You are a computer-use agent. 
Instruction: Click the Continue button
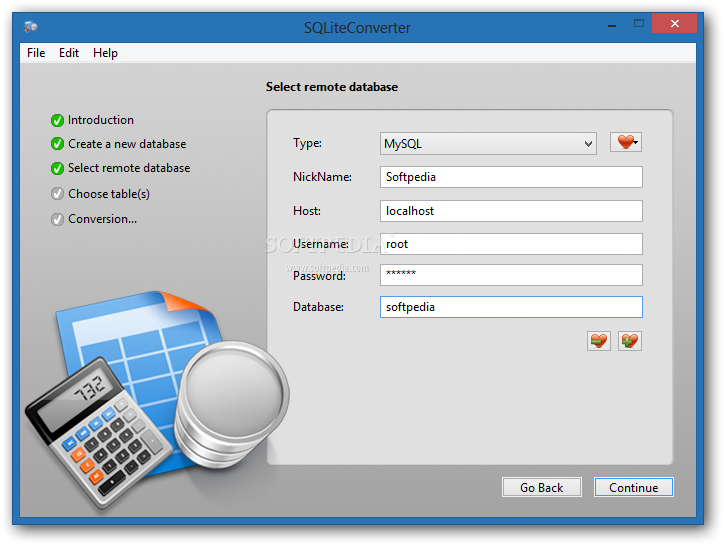[634, 487]
